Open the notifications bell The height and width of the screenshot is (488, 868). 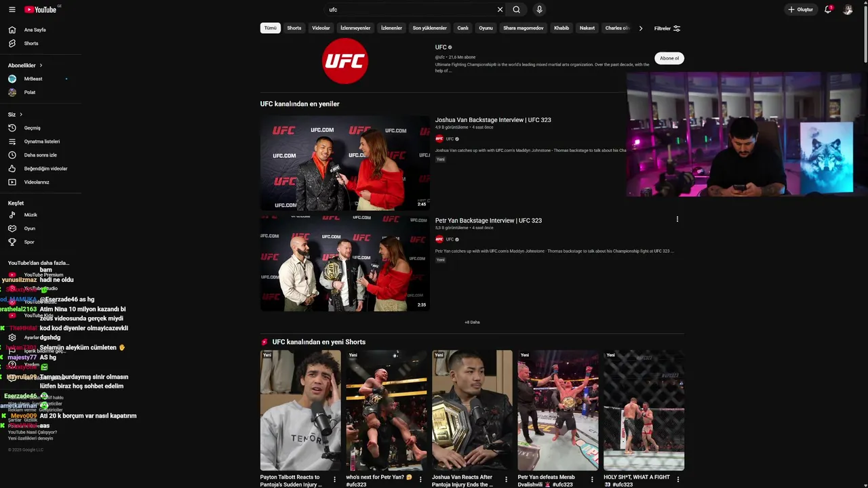[x=828, y=9]
